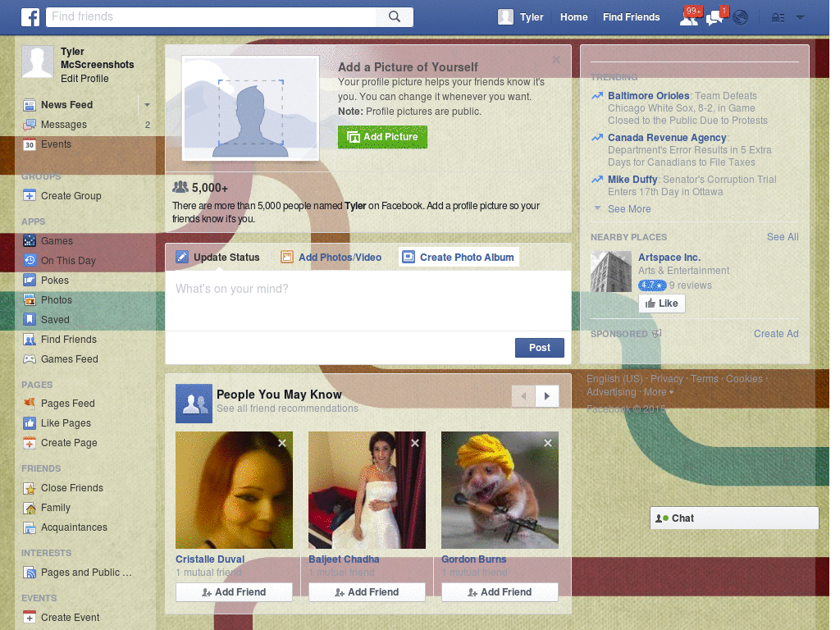Open Baltimore Orioles trending topic
840x630 pixels.
pyautogui.click(x=648, y=96)
